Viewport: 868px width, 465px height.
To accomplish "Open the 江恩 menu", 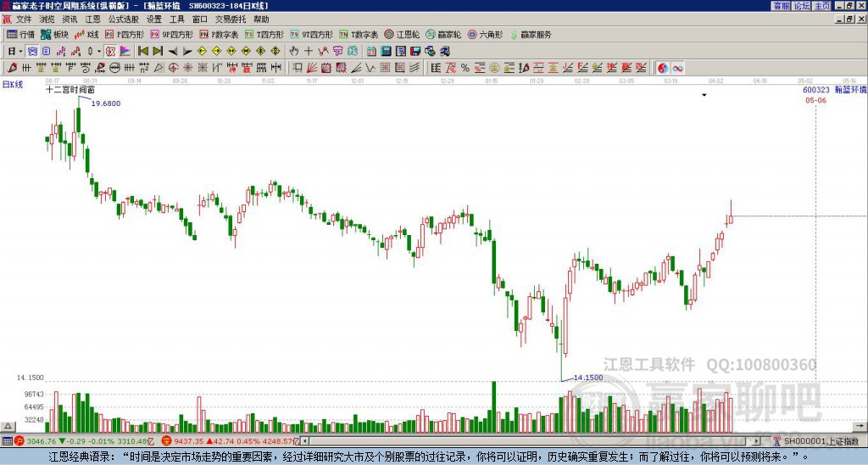I will (92, 20).
